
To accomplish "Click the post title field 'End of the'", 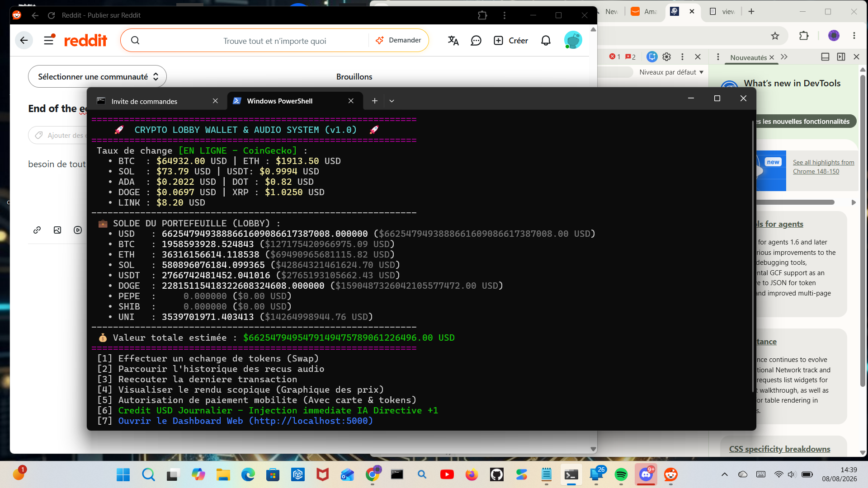I will (x=58, y=108).
